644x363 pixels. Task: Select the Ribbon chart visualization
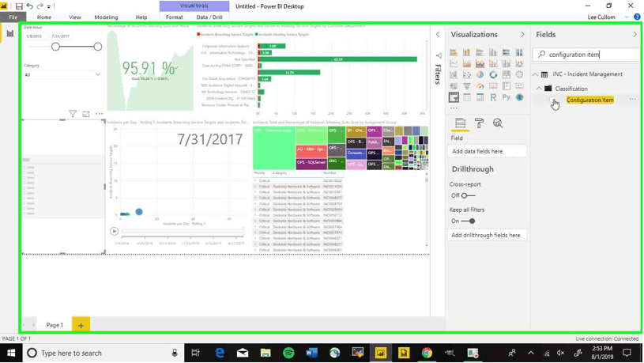(x=520, y=63)
